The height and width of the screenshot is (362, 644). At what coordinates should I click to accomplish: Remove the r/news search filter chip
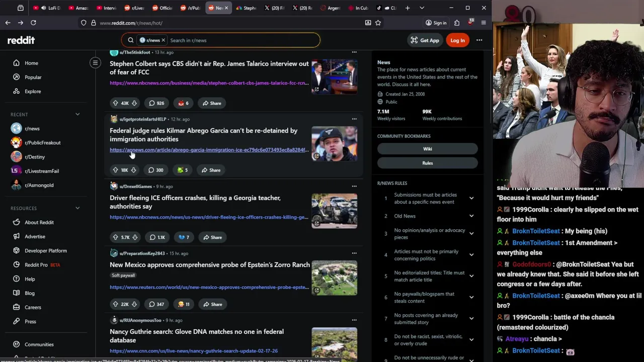[163, 40]
